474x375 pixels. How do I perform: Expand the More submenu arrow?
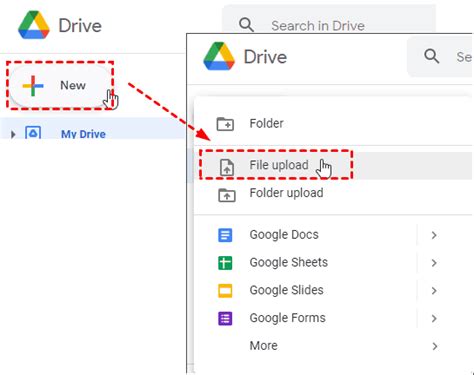click(434, 346)
